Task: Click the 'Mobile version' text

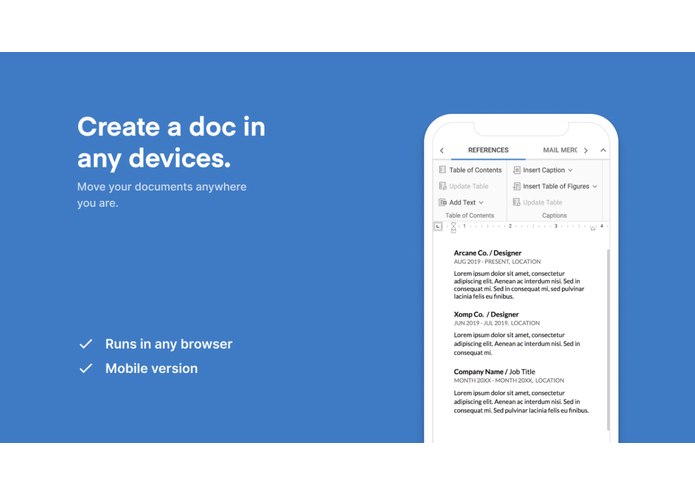Action: (x=151, y=369)
